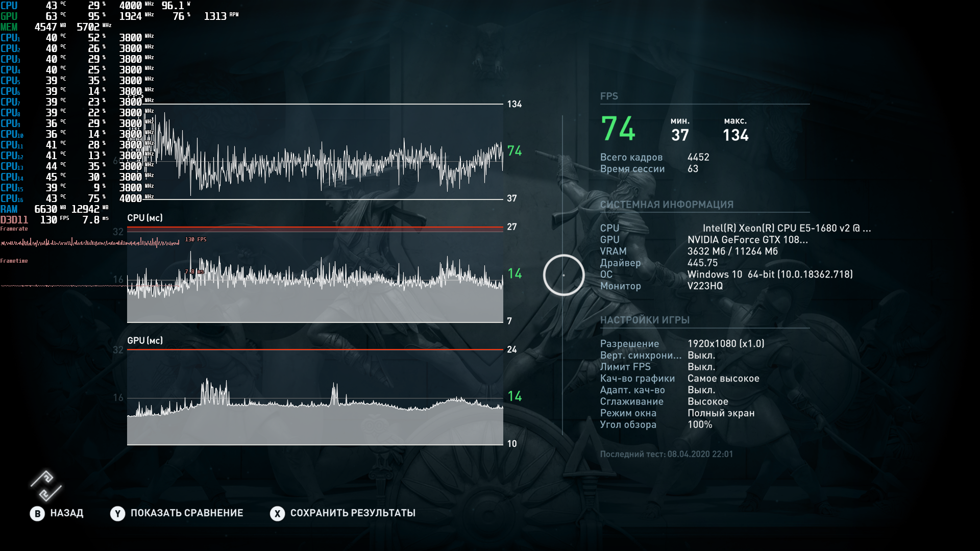Click the circular cursor ring
980x551 pixels.
point(563,275)
